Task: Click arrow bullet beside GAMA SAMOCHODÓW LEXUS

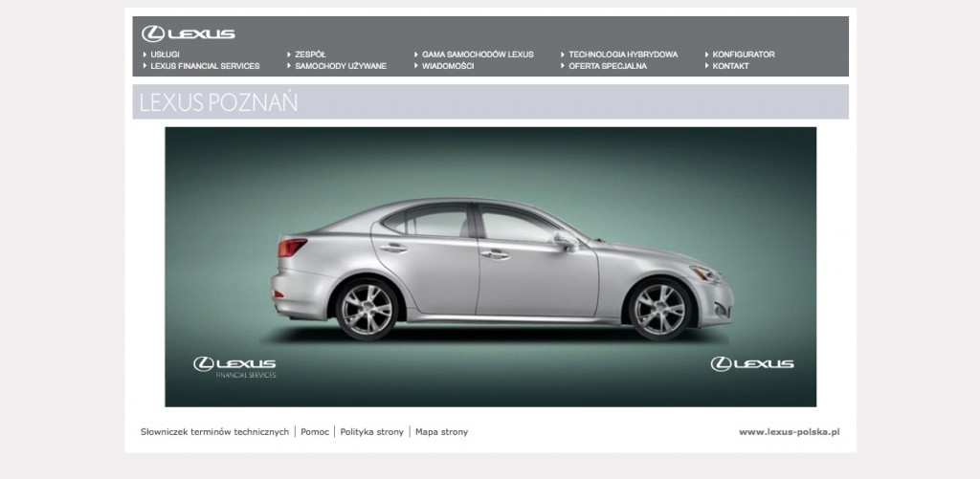Action: tap(416, 54)
